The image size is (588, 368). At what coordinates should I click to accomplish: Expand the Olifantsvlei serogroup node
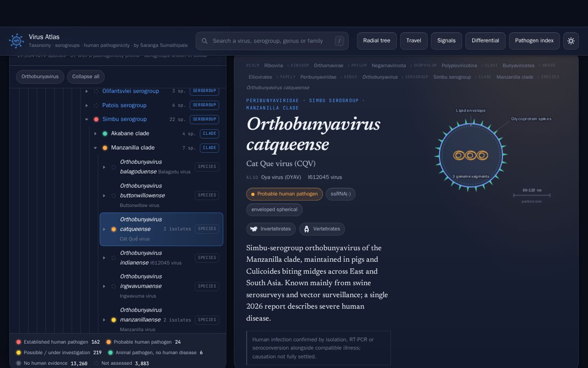[x=86, y=91]
